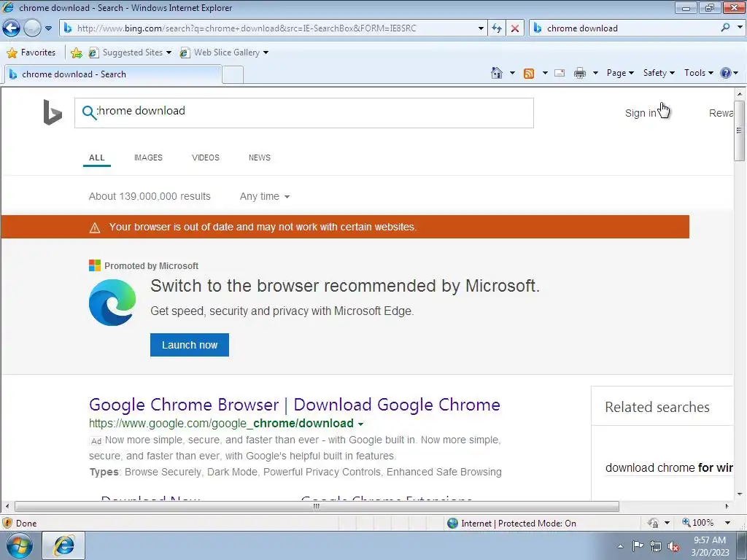Image resolution: width=747 pixels, height=560 pixels.
Task: Open the Tools menu
Action: click(x=698, y=73)
